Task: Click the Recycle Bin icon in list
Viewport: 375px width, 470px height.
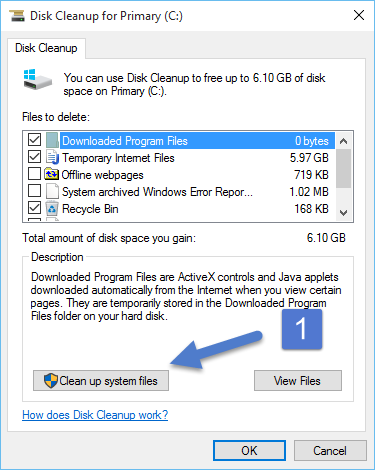Action: click(x=52, y=209)
